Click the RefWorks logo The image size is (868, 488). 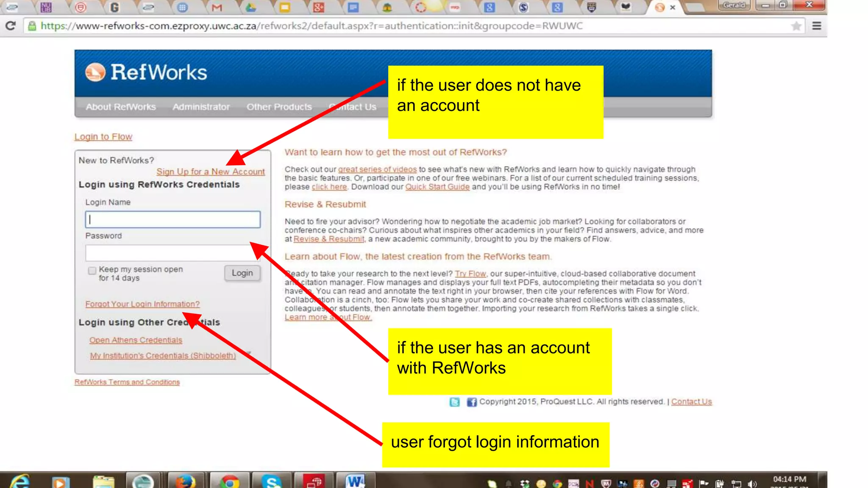(146, 72)
